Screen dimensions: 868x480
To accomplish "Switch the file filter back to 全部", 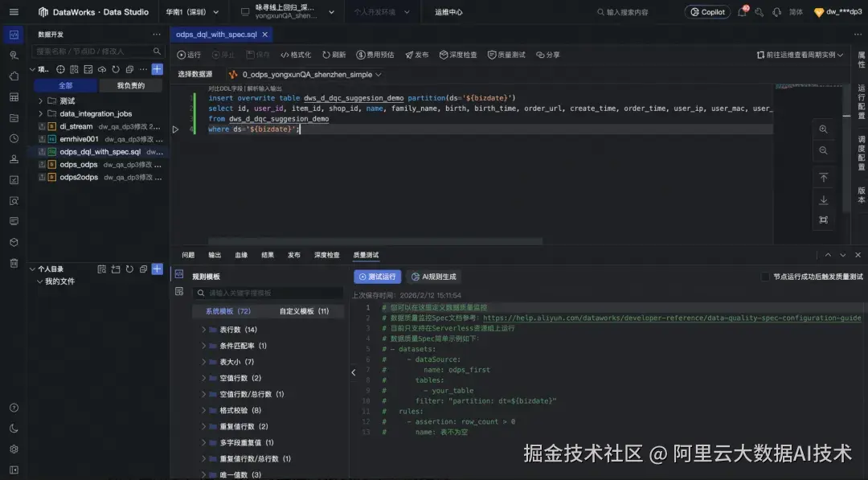I will [x=66, y=84].
